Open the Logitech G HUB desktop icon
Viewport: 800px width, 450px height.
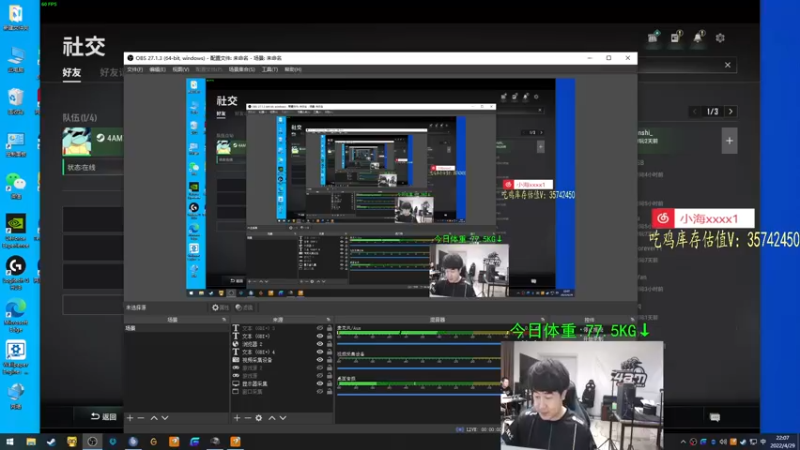pos(16,273)
